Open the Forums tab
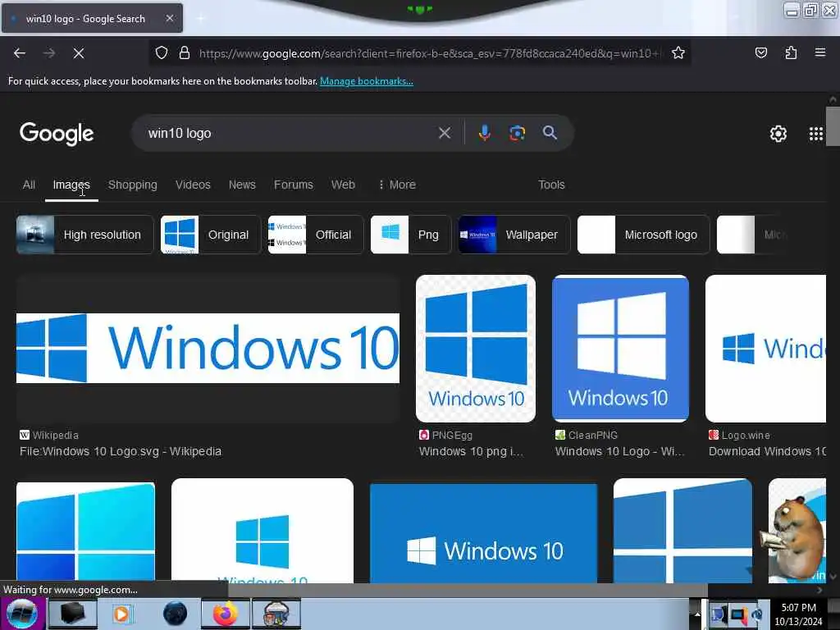The width and height of the screenshot is (840, 630). pyautogui.click(x=294, y=185)
